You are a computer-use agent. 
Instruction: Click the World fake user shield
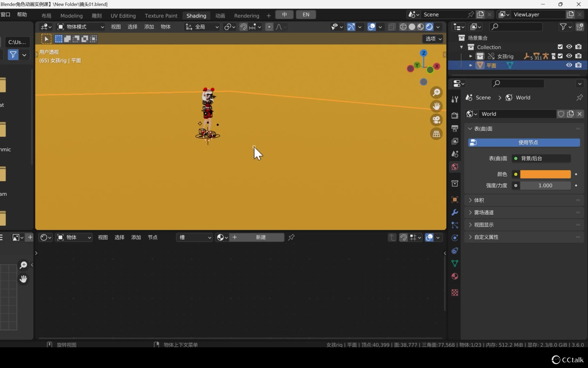click(x=561, y=114)
